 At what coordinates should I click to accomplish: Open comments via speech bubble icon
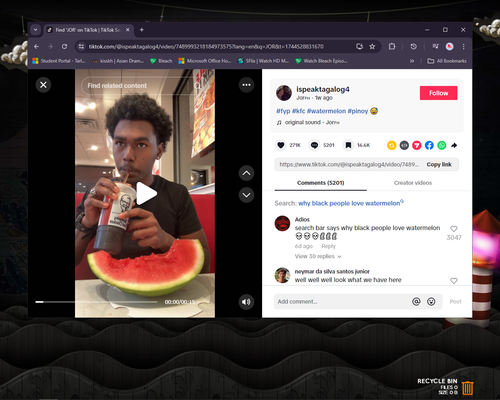pos(314,145)
